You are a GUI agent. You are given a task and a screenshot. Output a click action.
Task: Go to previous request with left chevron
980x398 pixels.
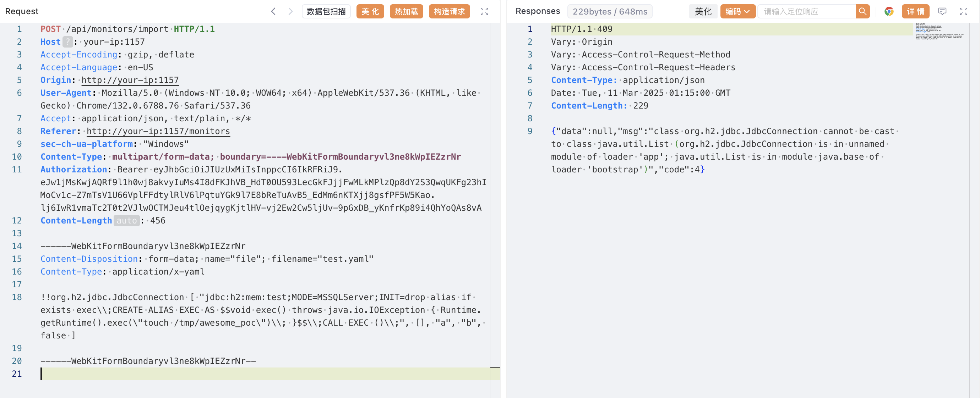(273, 11)
